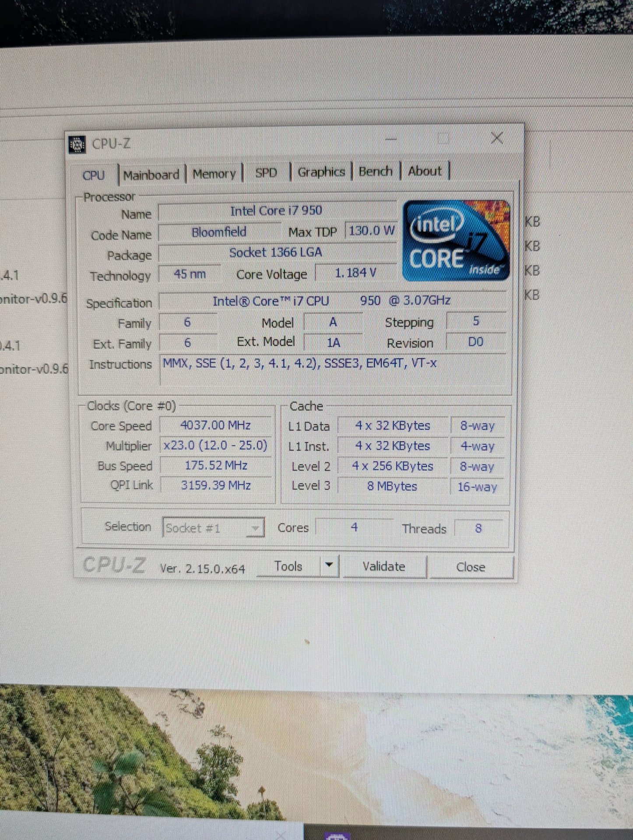The width and height of the screenshot is (633, 840).
Task: Open the Bench tab
Action: [x=375, y=171]
